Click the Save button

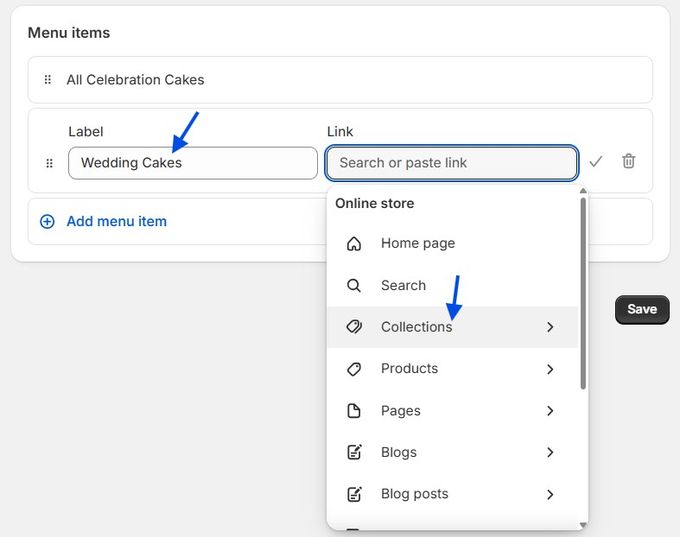[642, 310]
